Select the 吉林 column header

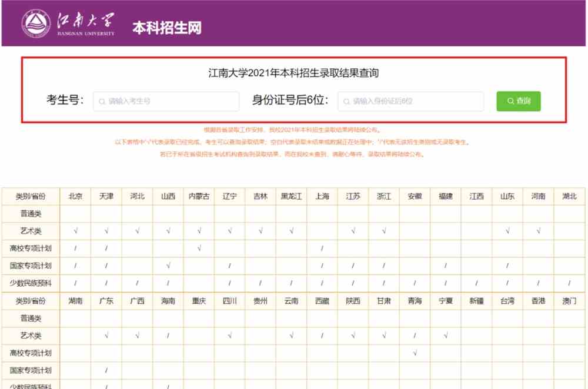coord(260,196)
